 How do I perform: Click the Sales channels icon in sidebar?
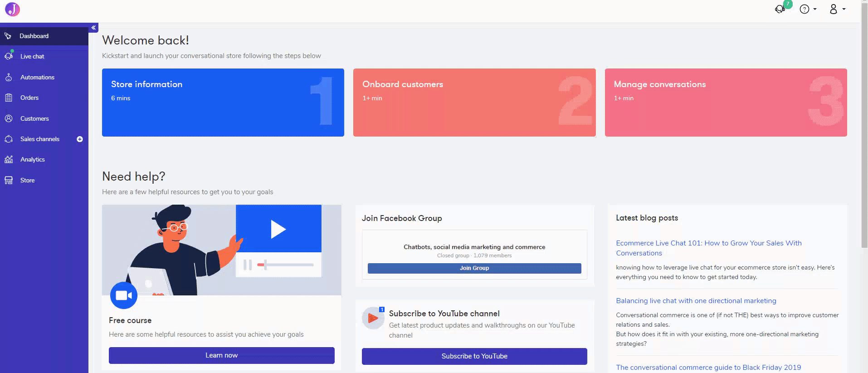point(9,139)
